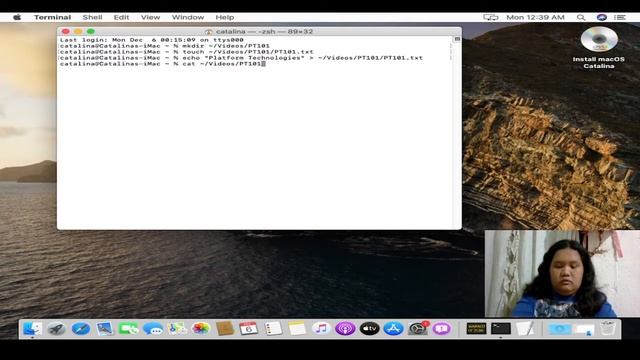Screen dimensions: 640x360
Task: Open the View menu
Action: point(150,18)
